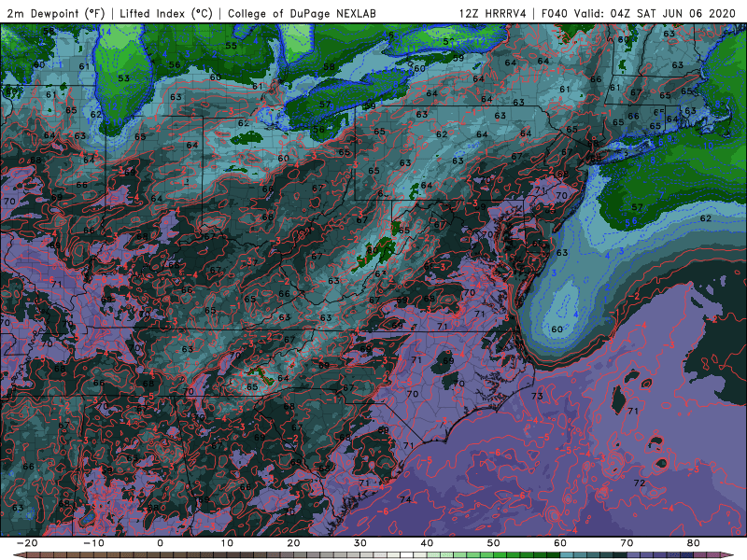
Task: Click the right arrow end of the color bar
Action: [x=729, y=555]
